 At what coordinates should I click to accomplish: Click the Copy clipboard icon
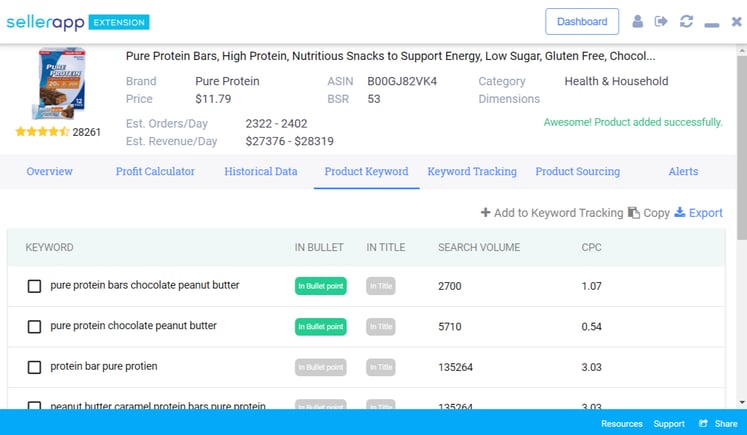[634, 212]
